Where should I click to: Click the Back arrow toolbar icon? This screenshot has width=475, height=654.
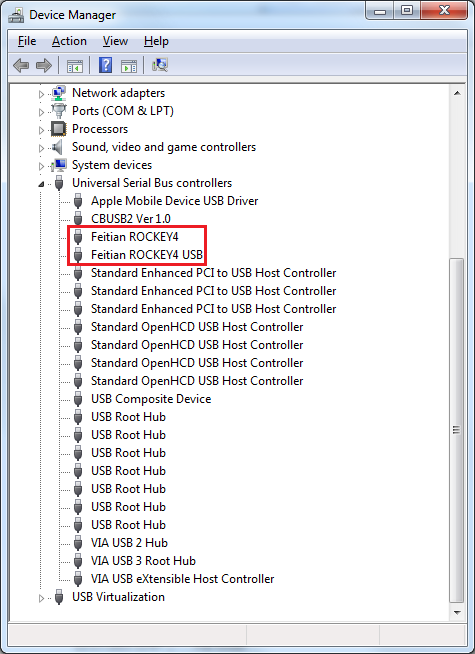coord(21,65)
